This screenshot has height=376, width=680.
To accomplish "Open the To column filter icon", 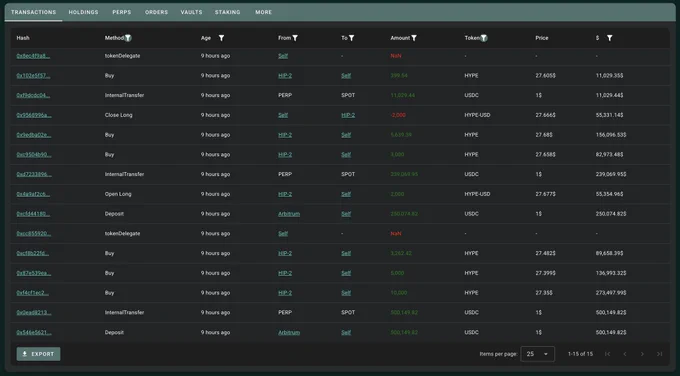I will pos(351,38).
